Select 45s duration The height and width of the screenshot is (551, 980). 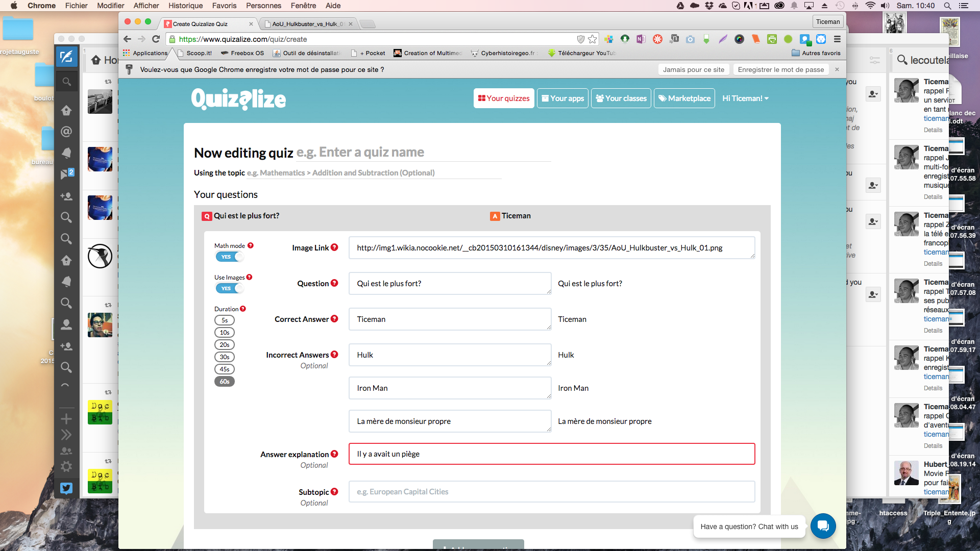[x=225, y=369]
